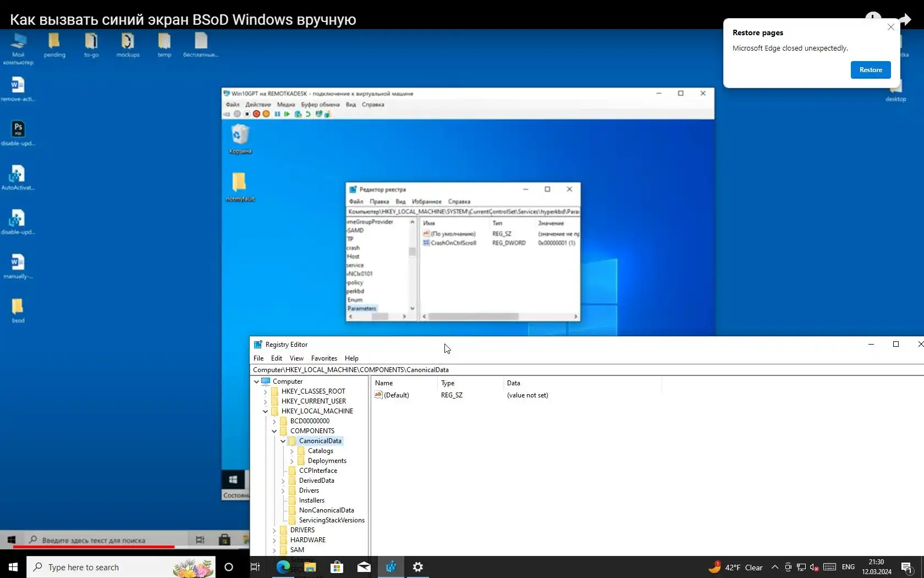Open the Help menu in Registry Editor
The width and height of the screenshot is (924, 578).
click(351, 358)
